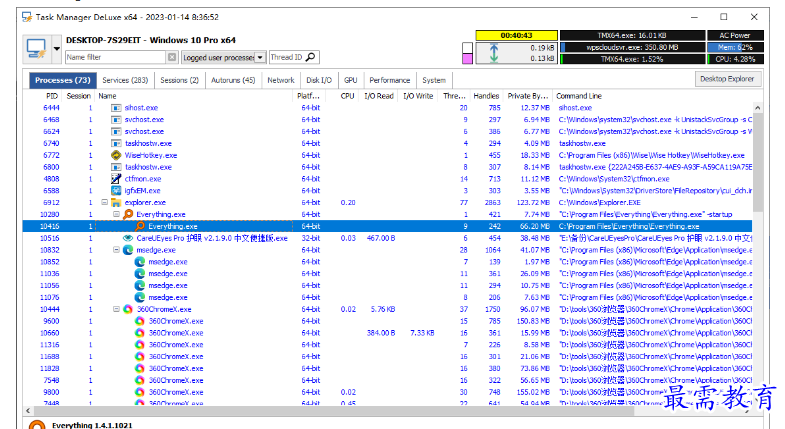Click the pink color indicator box
785x429 pixels.
pyautogui.click(x=467, y=59)
